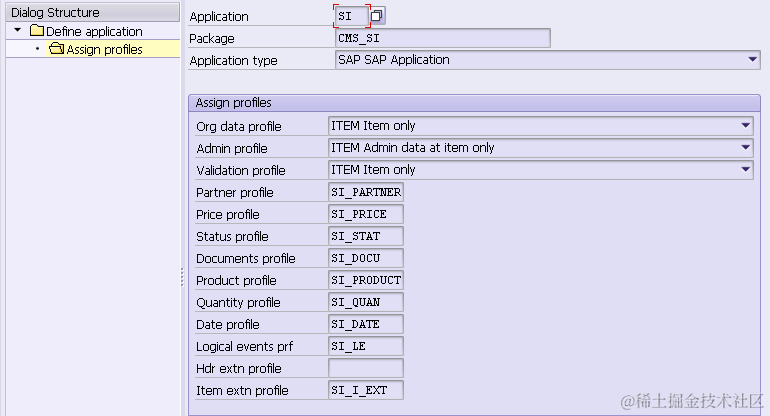Click the Documents profile field SI_DOCU
Viewport: 770px width, 416px height.
pyautogui.click(x=366, y=258)
